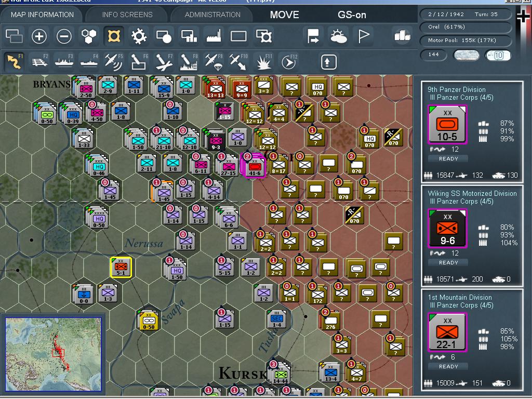Select the 8=17 Soviet unit
Viewport: 532px width, 399px height.
pyautogui.click(x=278, y=165)
